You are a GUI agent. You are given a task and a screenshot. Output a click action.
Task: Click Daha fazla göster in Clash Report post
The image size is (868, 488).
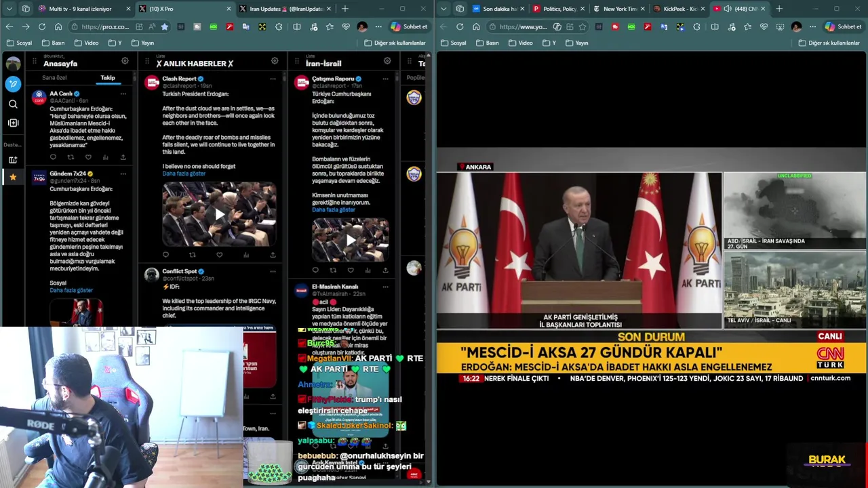click(184, 174)
